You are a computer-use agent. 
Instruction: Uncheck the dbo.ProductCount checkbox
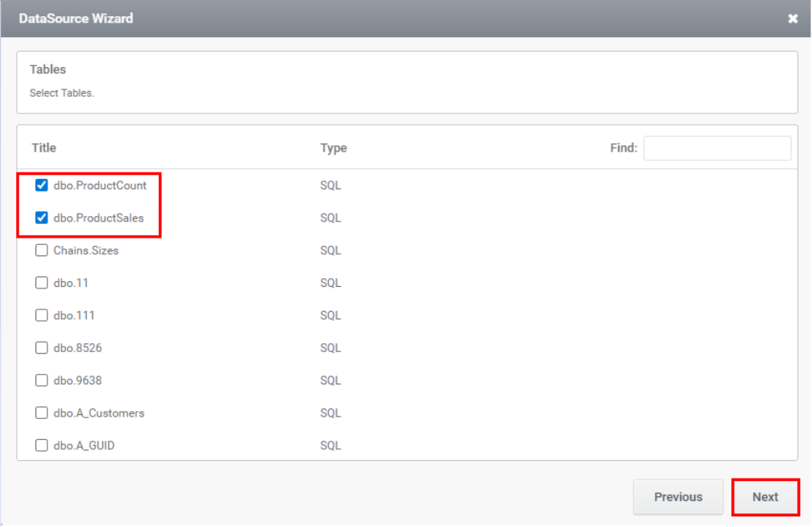pos(42,185)
